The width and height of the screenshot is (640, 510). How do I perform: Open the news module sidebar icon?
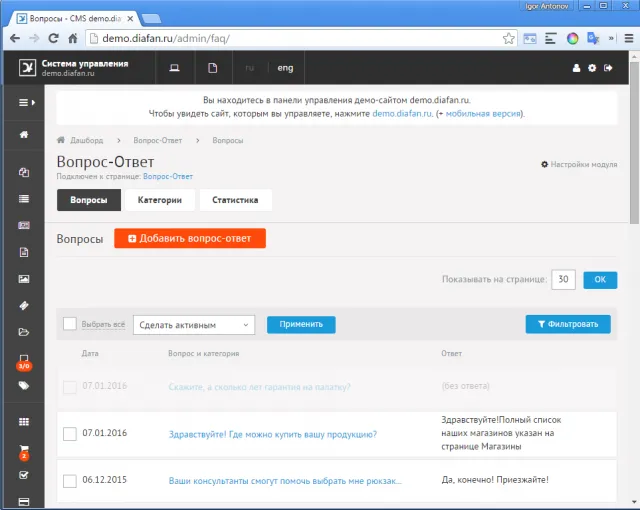coord(24,225)
